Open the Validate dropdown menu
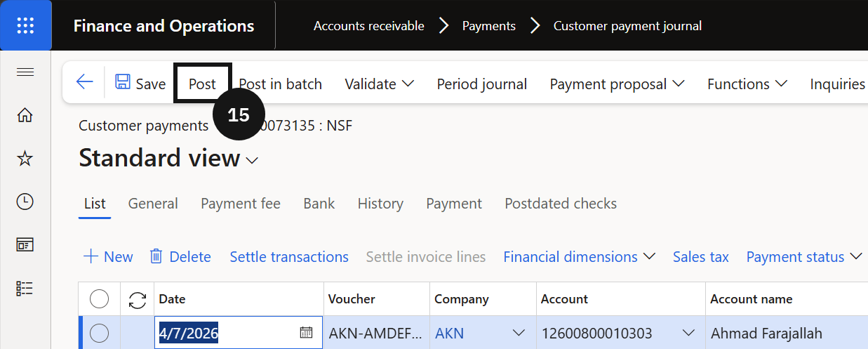Viewport: 868px width, 349px height. pyautogui.click(x=379, y=84)
